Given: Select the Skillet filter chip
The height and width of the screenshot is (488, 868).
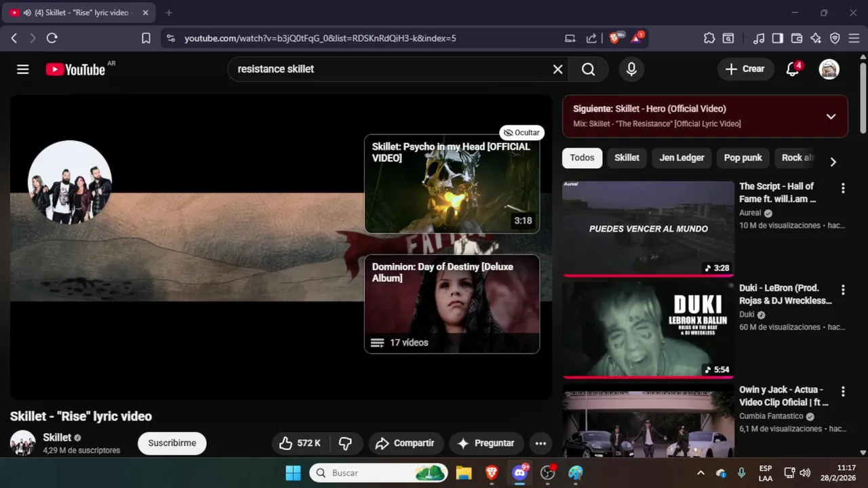Looking at the screenshot, I should point(627,158).
